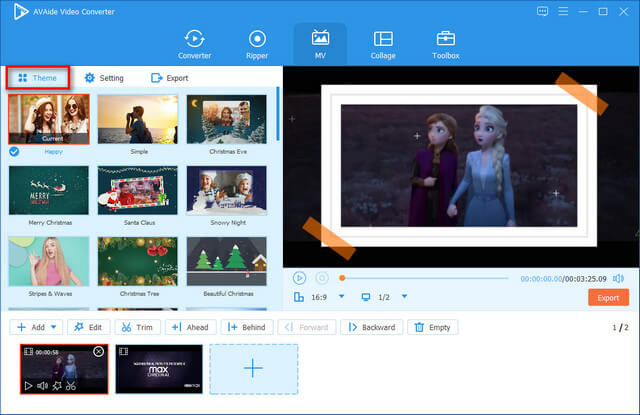640x415 pixels.
Task: Play the first clip thumbnail
Action: click(28, 386)
